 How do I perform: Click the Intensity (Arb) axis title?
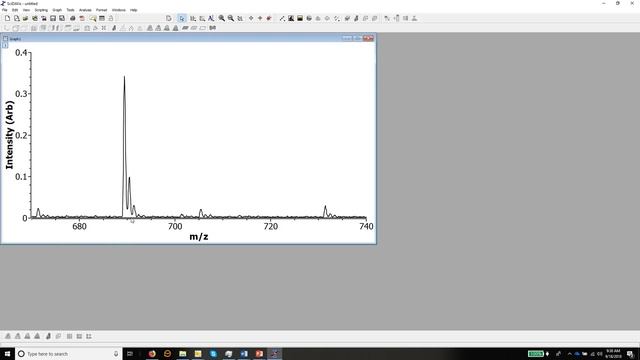click(9, 135)
